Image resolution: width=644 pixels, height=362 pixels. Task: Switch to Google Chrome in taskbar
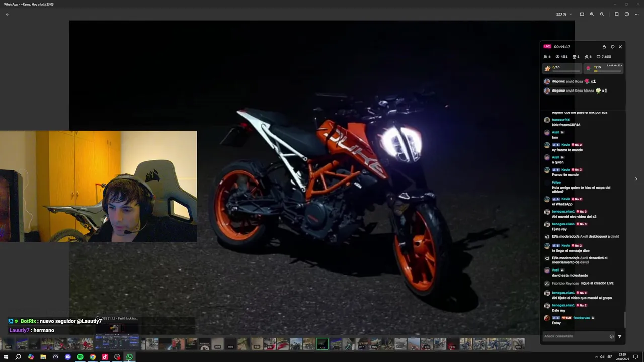(x=93, y=357)
